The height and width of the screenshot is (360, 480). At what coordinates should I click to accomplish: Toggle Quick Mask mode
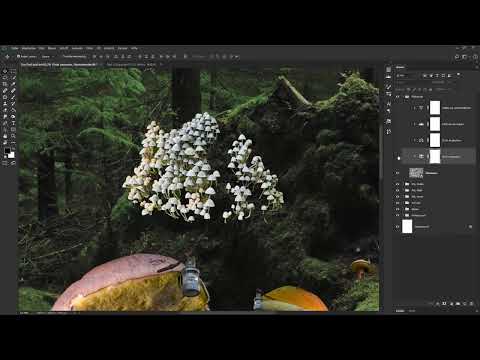[5, 163]
